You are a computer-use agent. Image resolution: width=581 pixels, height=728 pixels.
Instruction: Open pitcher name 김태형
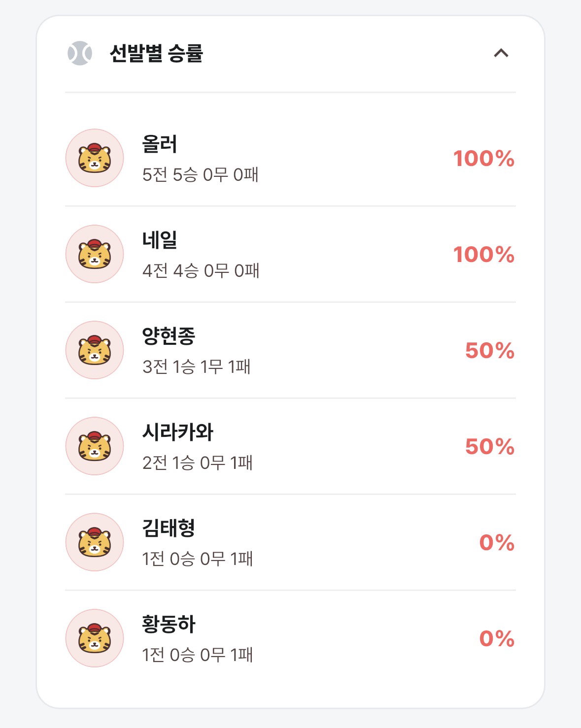[x=169, y=528]
